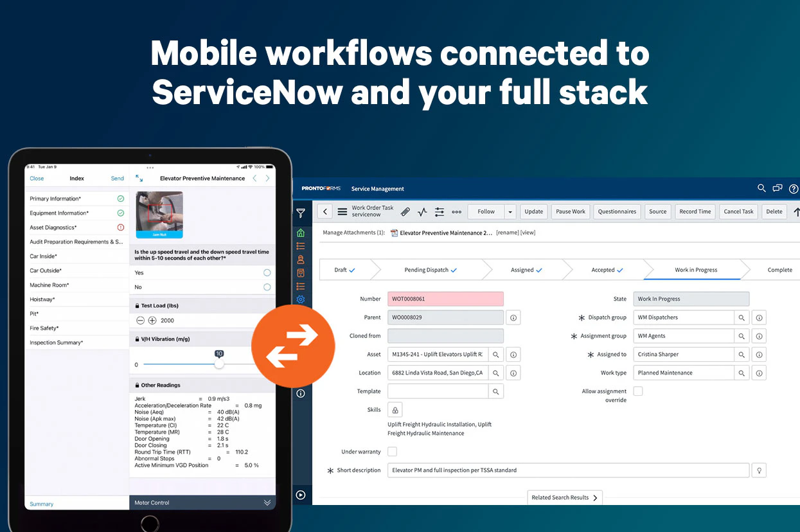Image resolution: width=800 pixels, height=532 pixels.
Task: Open the Asset reference lookup magnifier
Action: (x=496, y=354)
